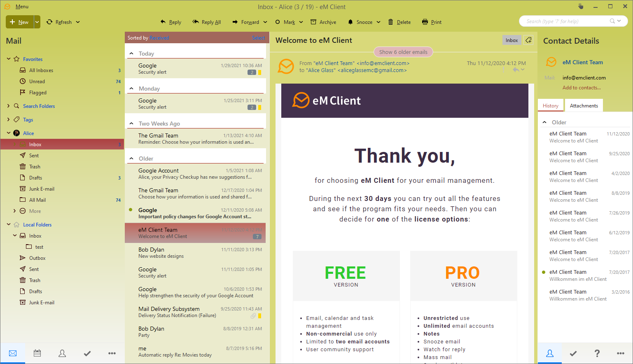This screenshot has width=633, height=364.
Task: Open the New button dropdown arrow
Action: click(x=37, y=22)
